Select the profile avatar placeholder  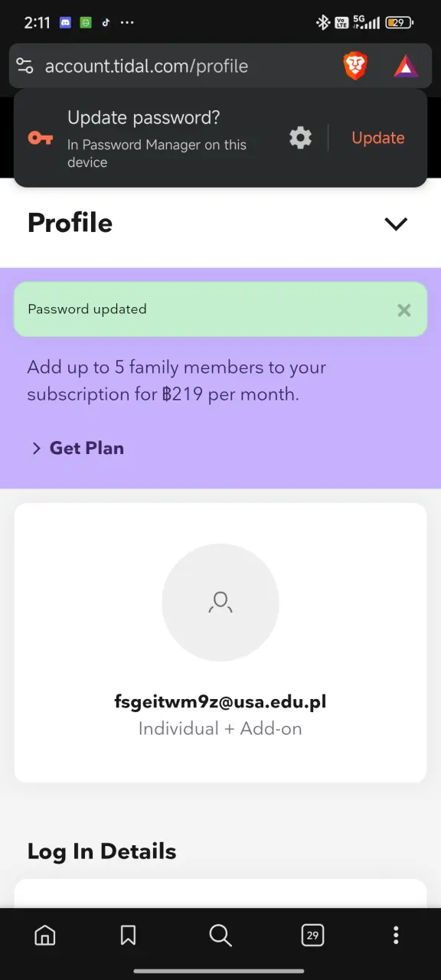(220, 603)
